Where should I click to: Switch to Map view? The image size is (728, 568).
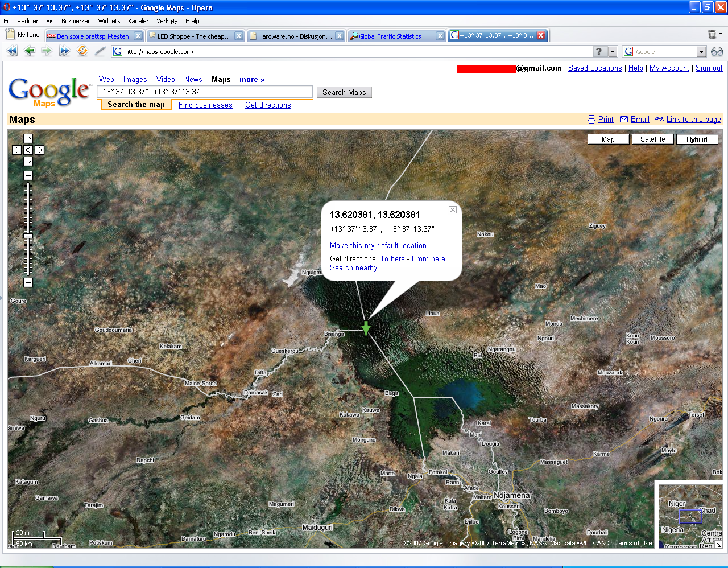click(608, 139)
